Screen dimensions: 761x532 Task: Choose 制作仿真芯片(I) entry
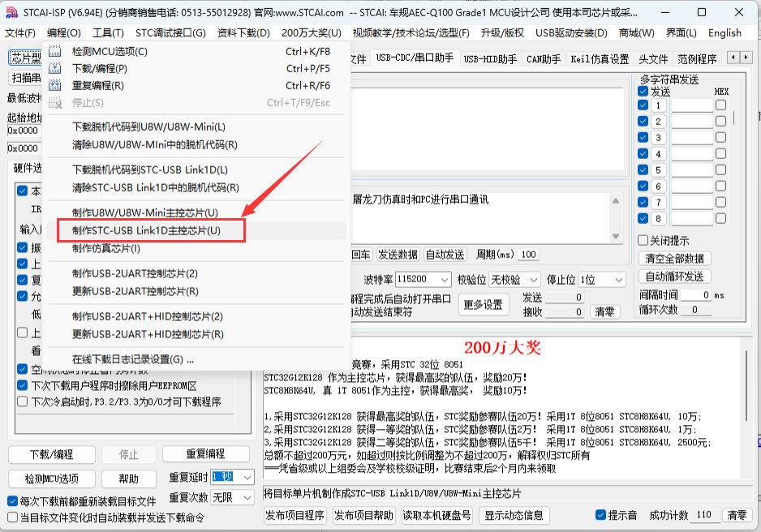[x=196, y=248]
